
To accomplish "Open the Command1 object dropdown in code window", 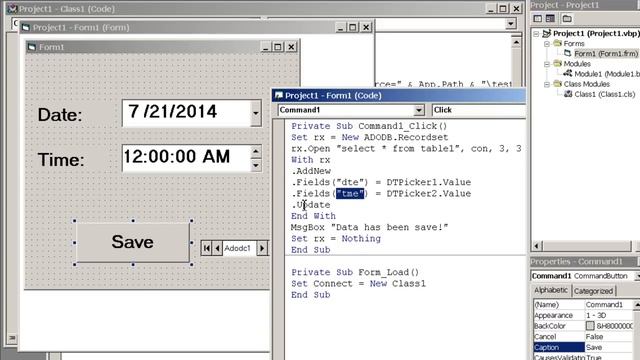I will click(419, 110).
